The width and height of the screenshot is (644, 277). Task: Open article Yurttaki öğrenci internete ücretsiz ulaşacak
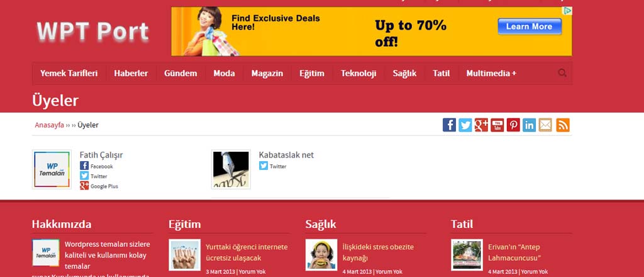click(x=247, y=252)
